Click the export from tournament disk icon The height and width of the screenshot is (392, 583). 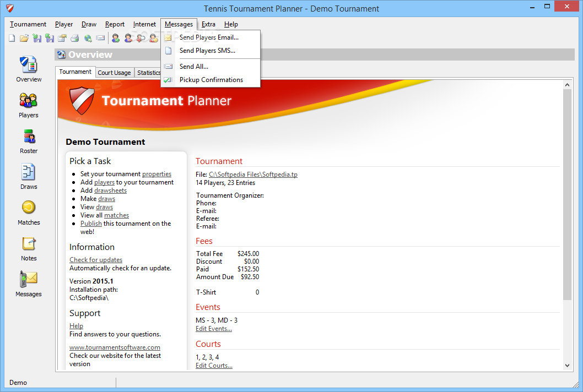(x=50, y=38)
